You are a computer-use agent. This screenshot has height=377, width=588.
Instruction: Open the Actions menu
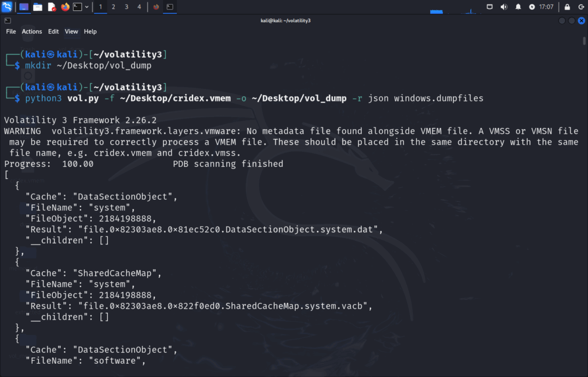tap(32, 32)
